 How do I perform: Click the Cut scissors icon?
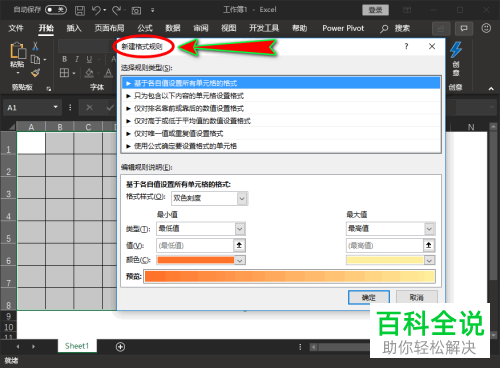(35, 46)
